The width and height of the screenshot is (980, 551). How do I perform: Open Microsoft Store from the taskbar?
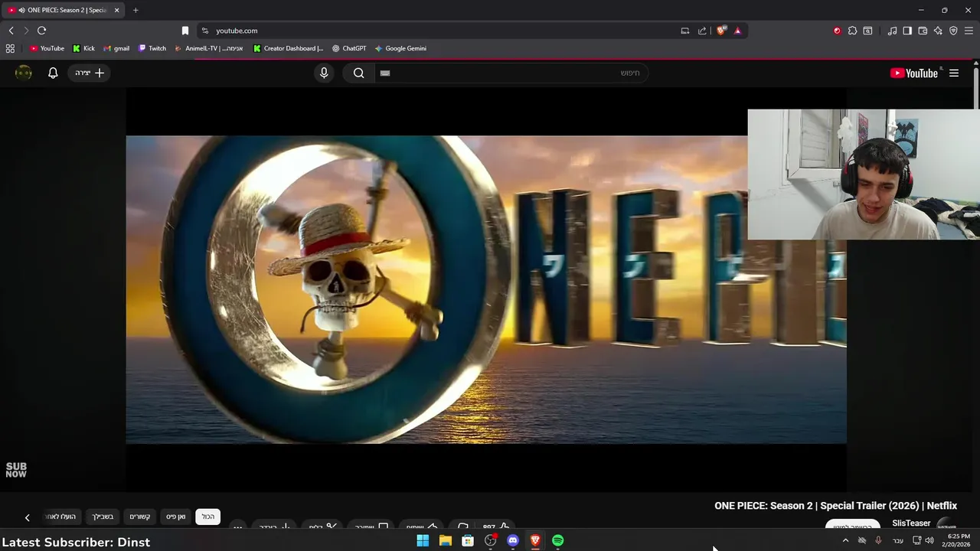click(x=468, y=541)
